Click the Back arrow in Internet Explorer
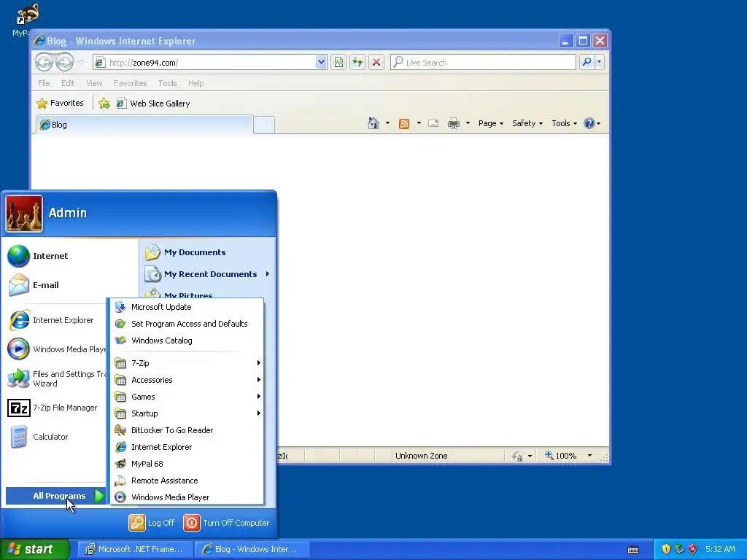The width and height of the screenshot is (747, 560). coord(44,62)
